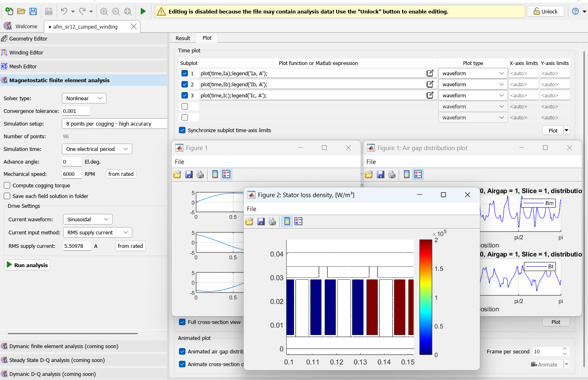This screenshot has height=380, width=588.
Task: Click the green run arrow in toolbar
Action: 143,11
